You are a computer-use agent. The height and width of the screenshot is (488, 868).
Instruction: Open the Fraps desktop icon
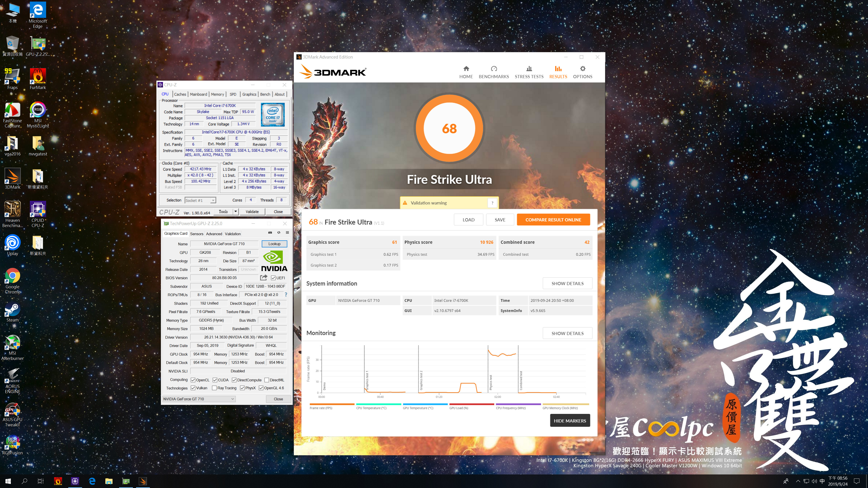click(x=12, y=79)
